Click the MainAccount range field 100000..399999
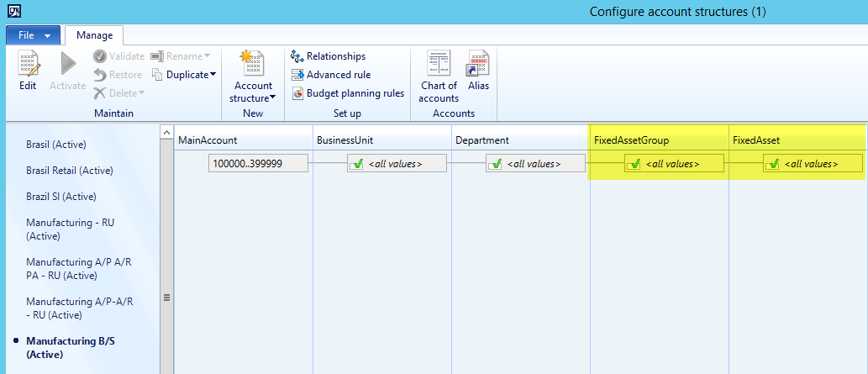The height and width of the screenshot is (374, 868). [x=258, y=164]
